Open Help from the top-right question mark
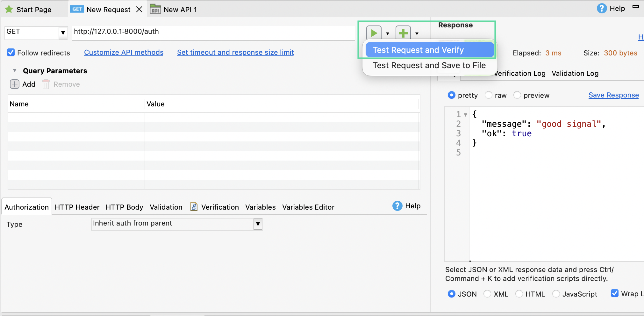 point(602,8)
